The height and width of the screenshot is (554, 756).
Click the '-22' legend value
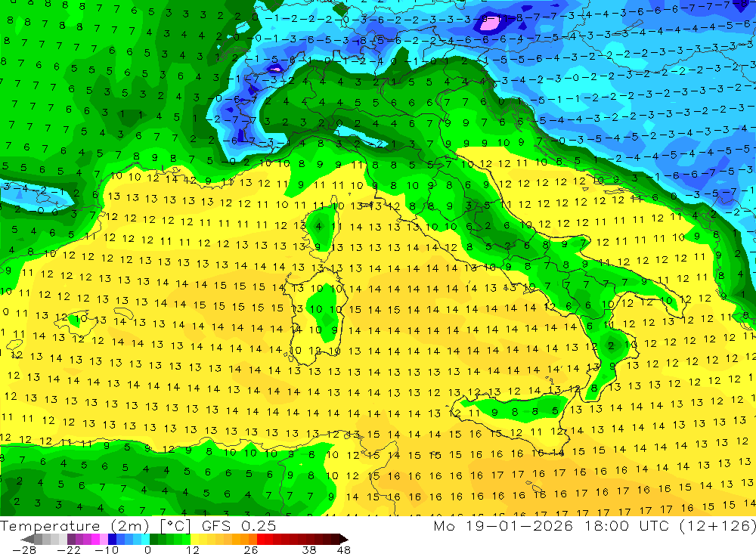point(69,549)
